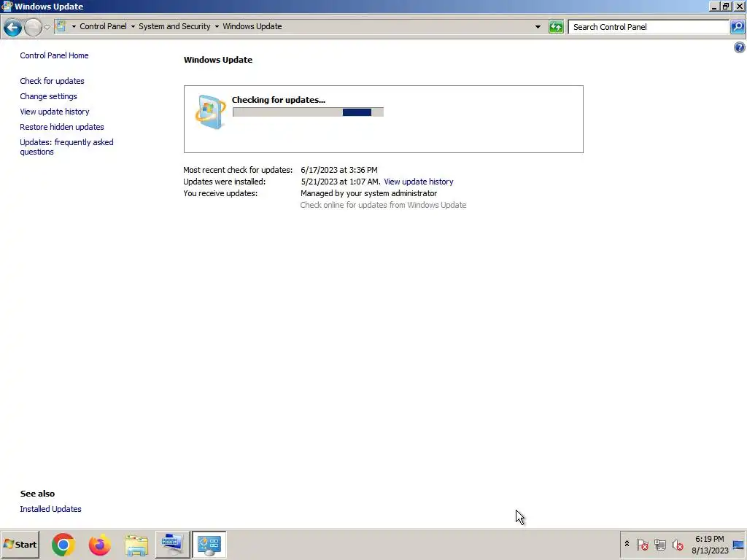This screenshot has height=560, width=747.
Task: Select Windows Update breadcrumb item
Action: point(252,27)
